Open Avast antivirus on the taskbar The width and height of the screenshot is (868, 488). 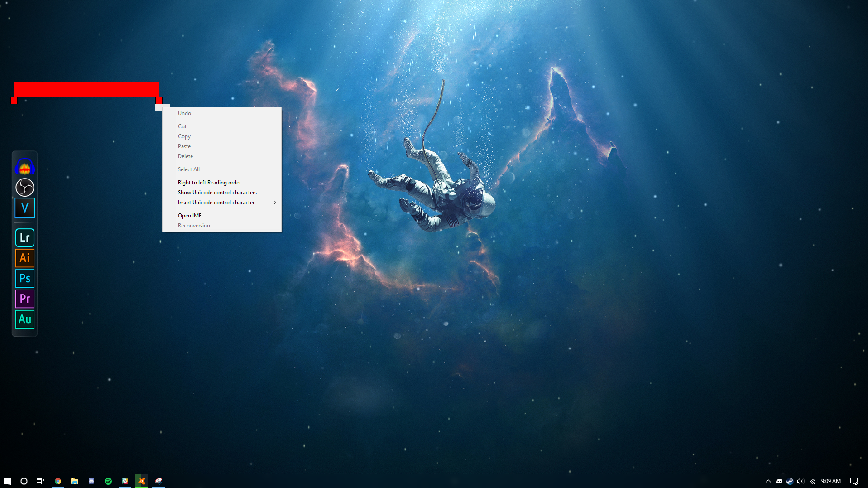point(142,481)
